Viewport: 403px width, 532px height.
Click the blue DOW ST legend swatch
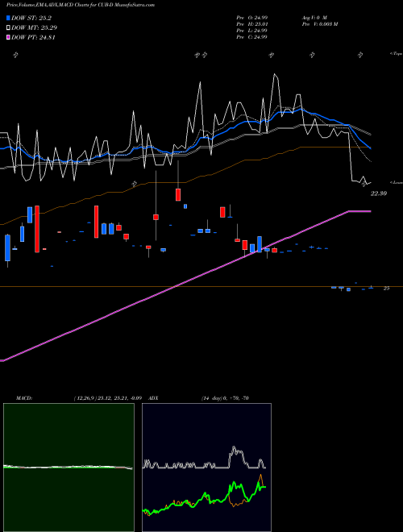pyautogui.click(x=9, y=18)
